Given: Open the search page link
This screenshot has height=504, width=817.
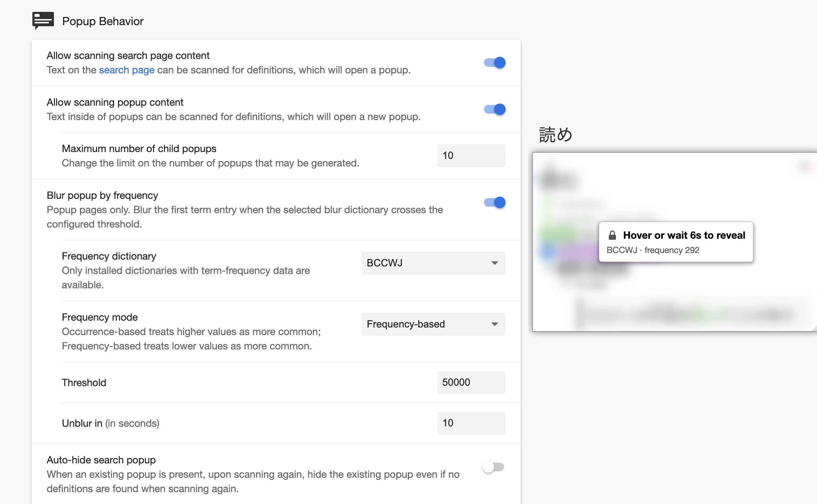Looking at the screenshot, I should tap(127, 70).
